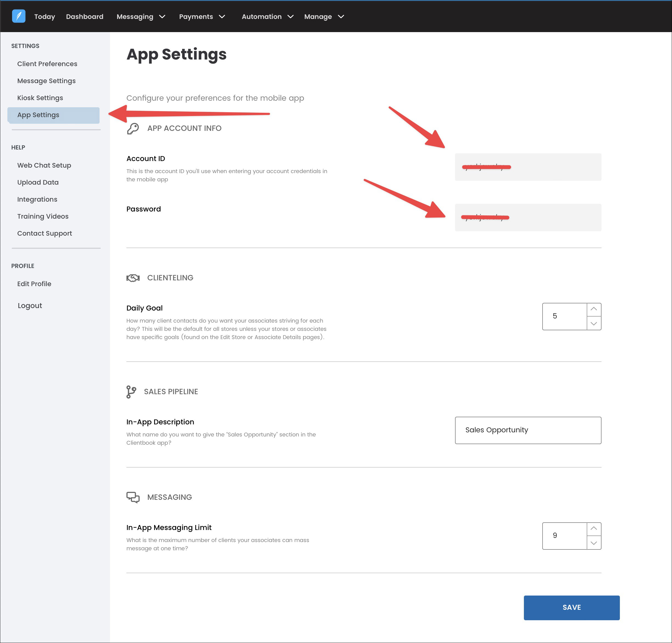Open Client Preferences in the sidebar

(47, 63)
